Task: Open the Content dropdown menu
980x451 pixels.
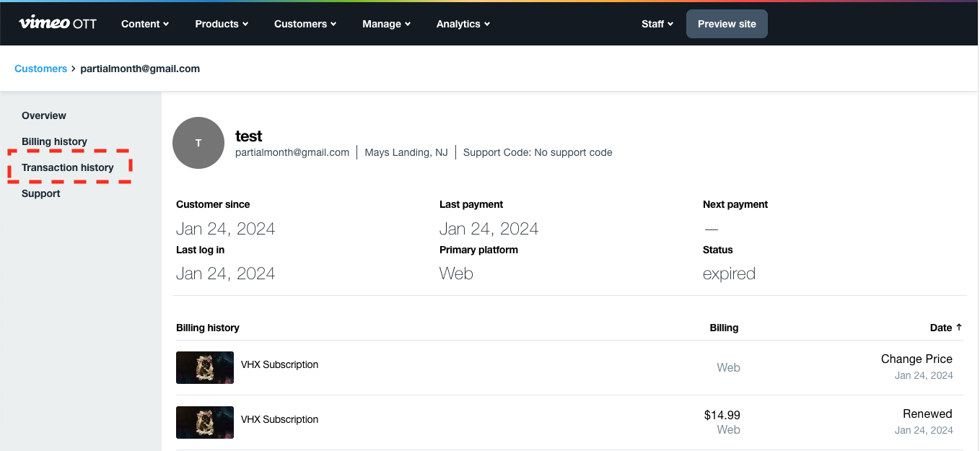Action: pyautogui.click(x=144, y=24)
